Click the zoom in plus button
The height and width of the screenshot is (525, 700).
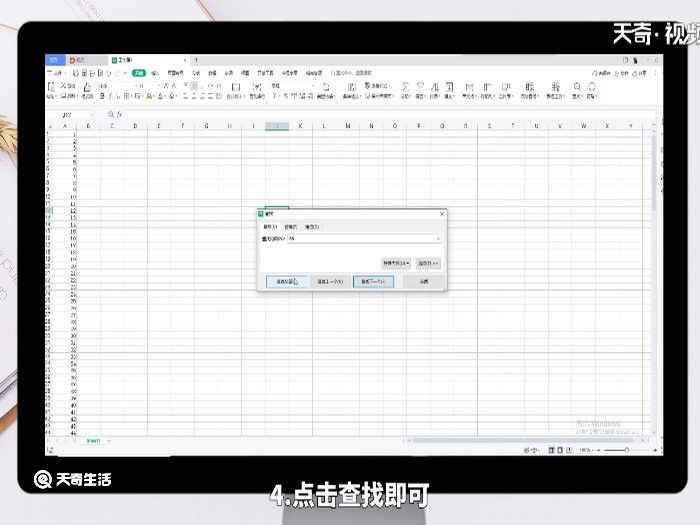(x=655, y=450)
